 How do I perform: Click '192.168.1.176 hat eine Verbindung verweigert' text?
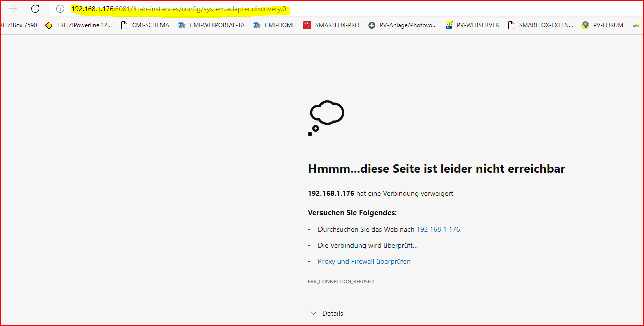(x=381, y=193)
